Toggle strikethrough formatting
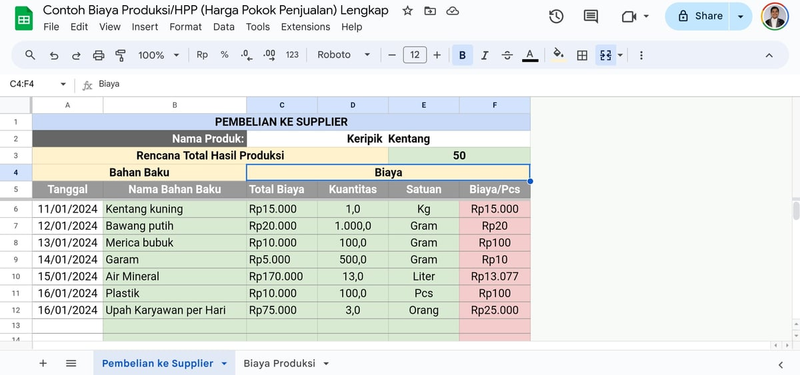Screen dimensions: 800x375 (x=507, y=55)
